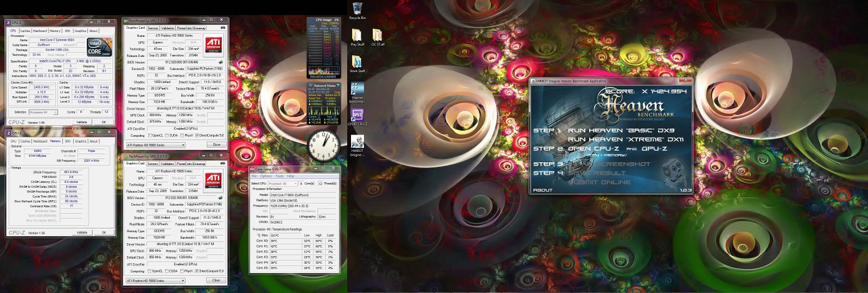
Task: Click the BIOS save chip icon in top GPU-Z
Action: (x=220, y=62)
